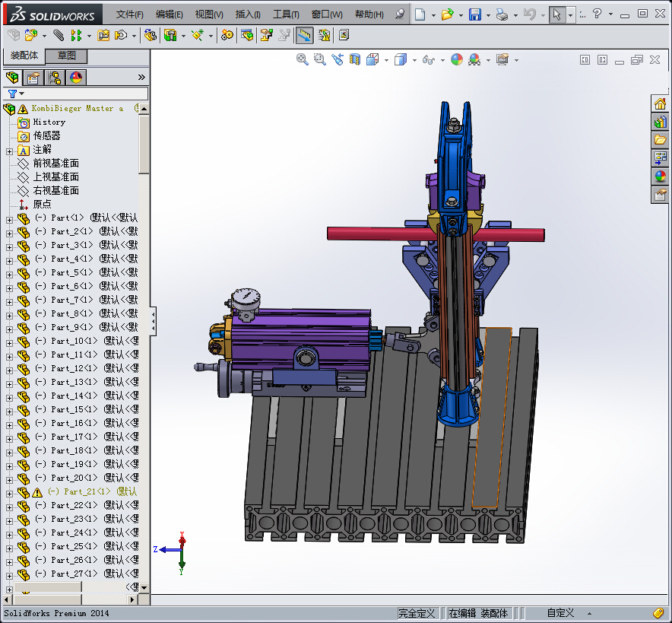This screenshot has height=623, width=672.
Task: Open the Edit Appearance color ball
Action: [456, 59]
